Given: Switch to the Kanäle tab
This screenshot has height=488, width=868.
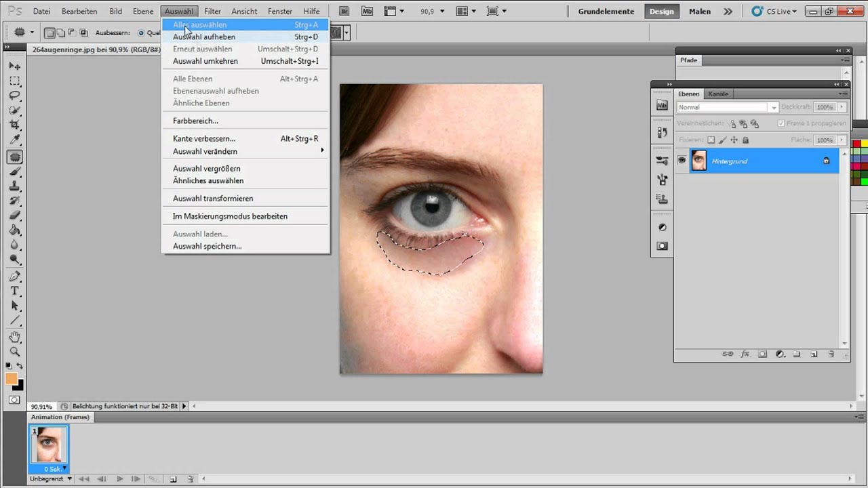Looking at the screenshot, I should tap(718, 94).
